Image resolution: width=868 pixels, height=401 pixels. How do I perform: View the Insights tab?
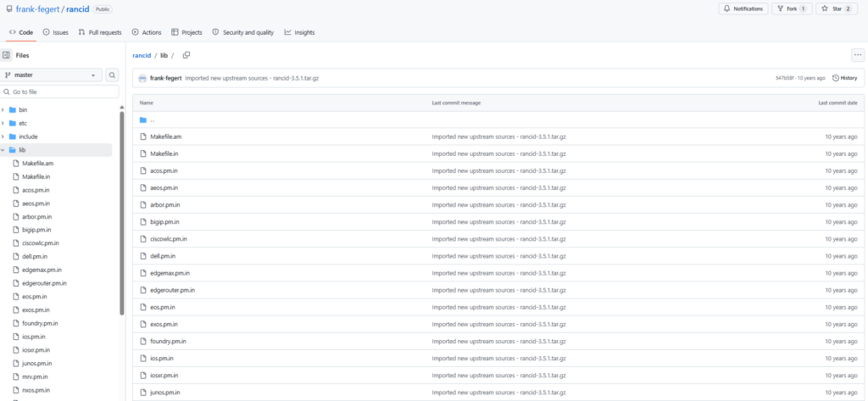[299, 33]
